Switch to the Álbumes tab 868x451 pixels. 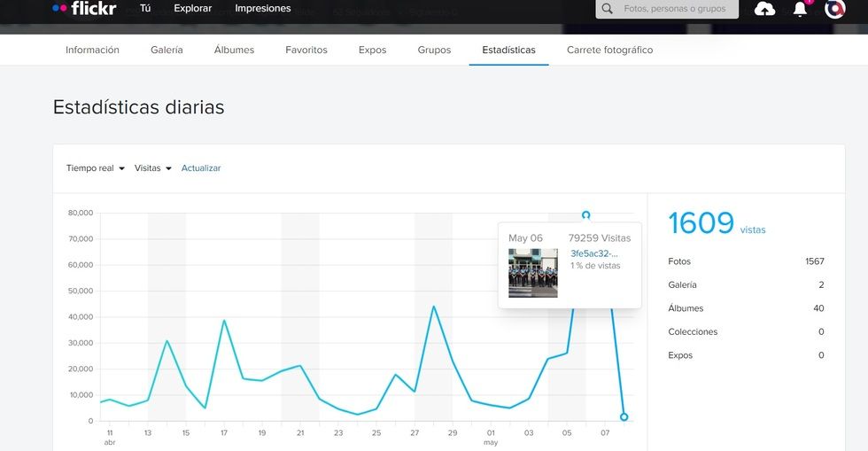234,51
